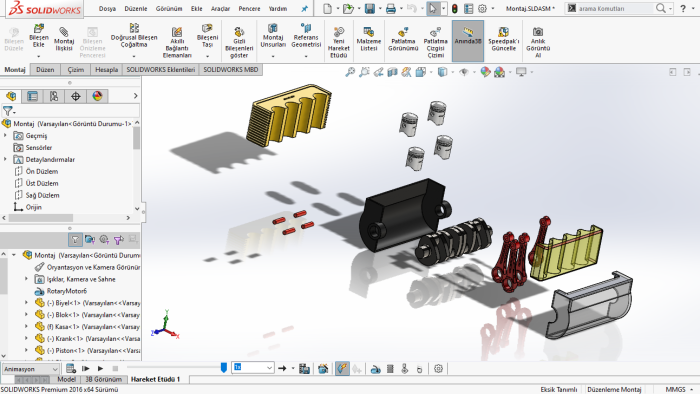The width and height of the screenshot is (700, 394).
Task: Open the DisplayManager tab icon
Action: [97, 96]
